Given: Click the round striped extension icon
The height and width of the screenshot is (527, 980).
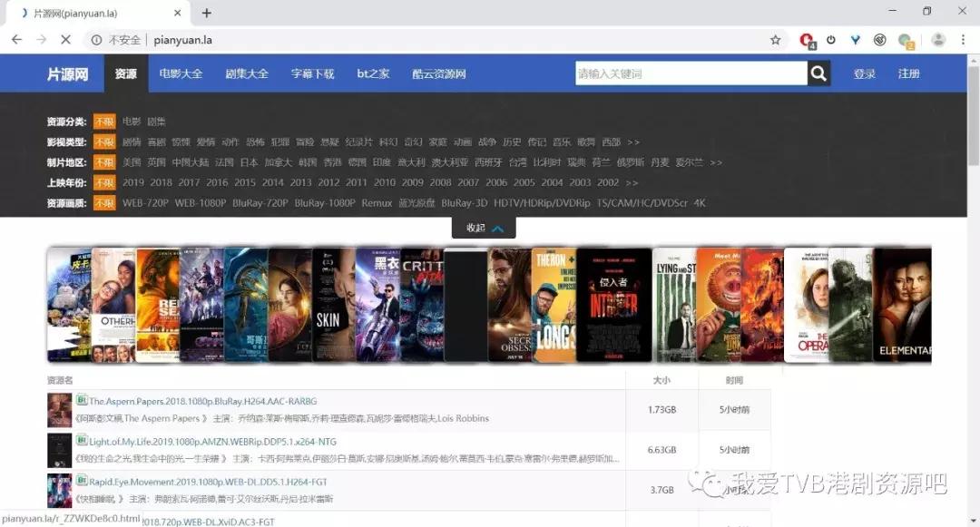Looking at the screenshot, I should tap(879, 40).
